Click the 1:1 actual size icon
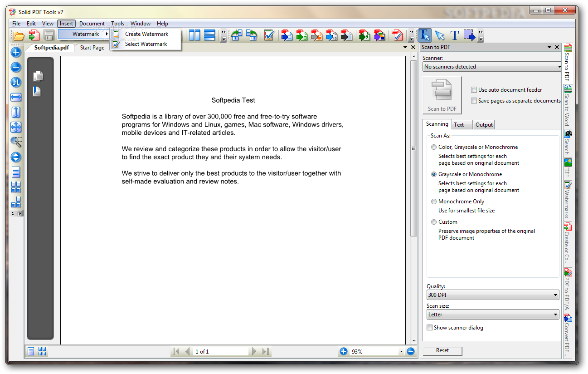This screenshot has height=374, width=588. point(16,82)
